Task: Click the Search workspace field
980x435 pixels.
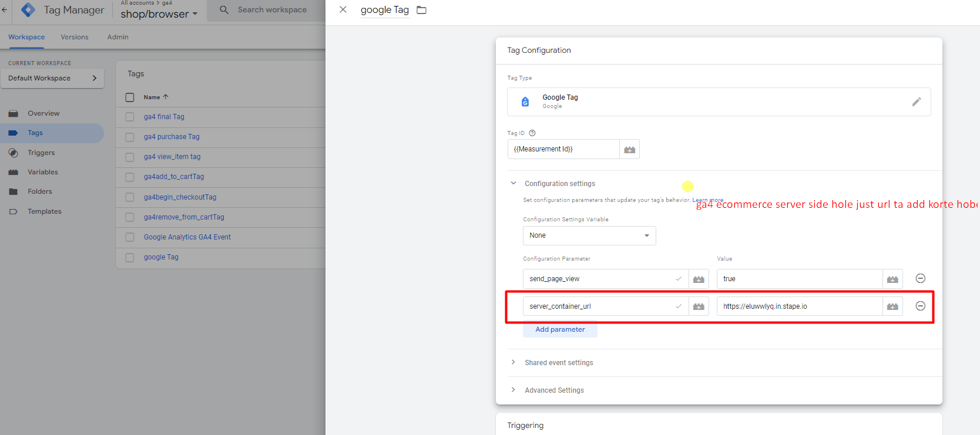Action: [272, 10]
